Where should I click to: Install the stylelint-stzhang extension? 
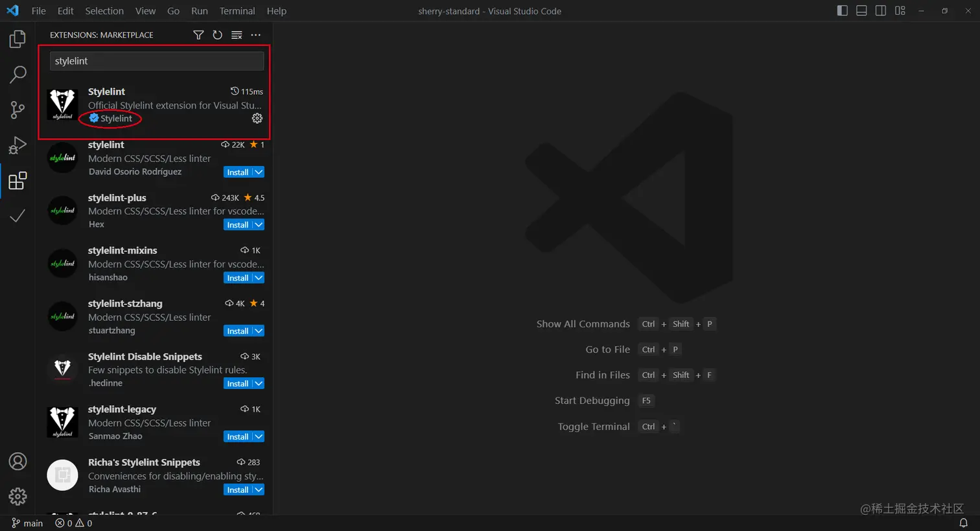(x=238, y=331)
